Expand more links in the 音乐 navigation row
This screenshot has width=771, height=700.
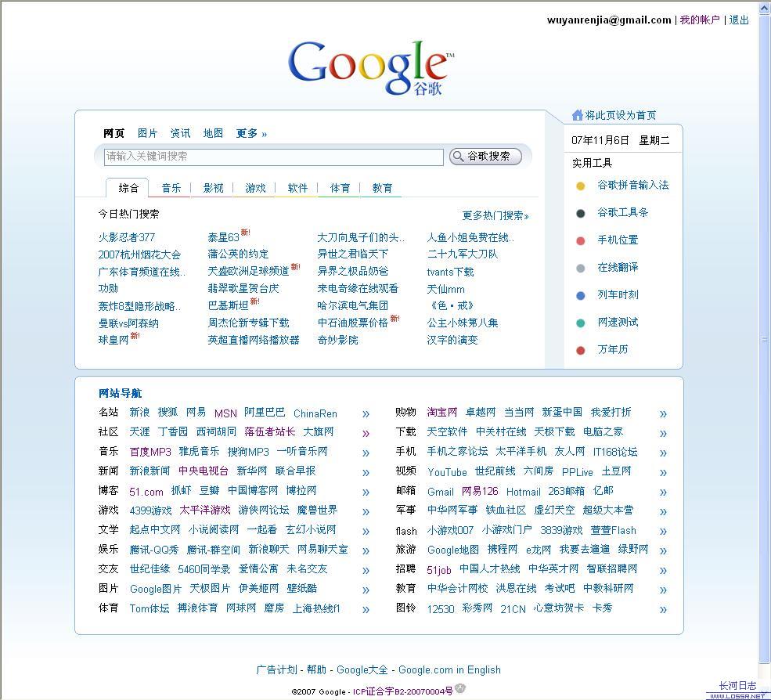coord(366,453)
